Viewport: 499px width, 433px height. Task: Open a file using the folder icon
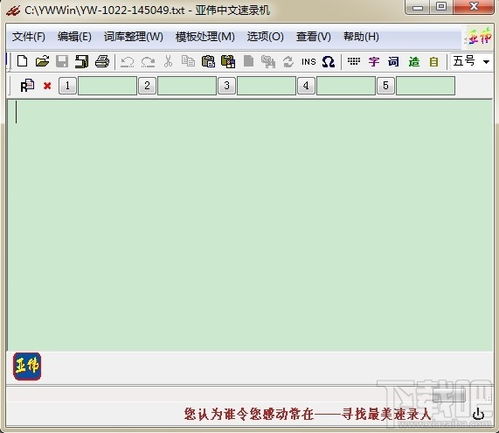(x=42, y=62)
